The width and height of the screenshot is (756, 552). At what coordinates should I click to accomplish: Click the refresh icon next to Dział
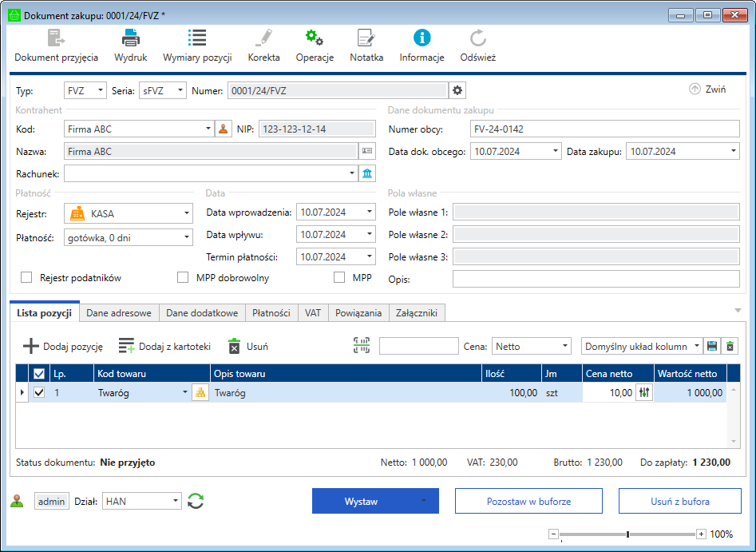(196, 501)
